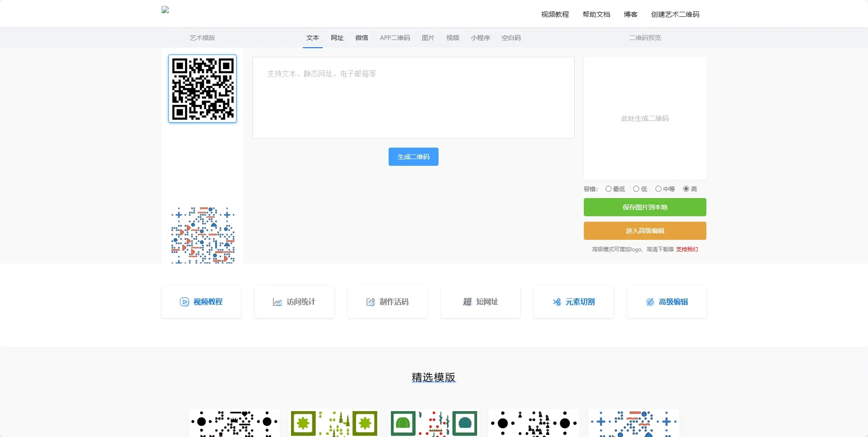Click the colorful artistic QR code sample
The height and width of the screenshot is (437, 868).
tap(202, 235)
